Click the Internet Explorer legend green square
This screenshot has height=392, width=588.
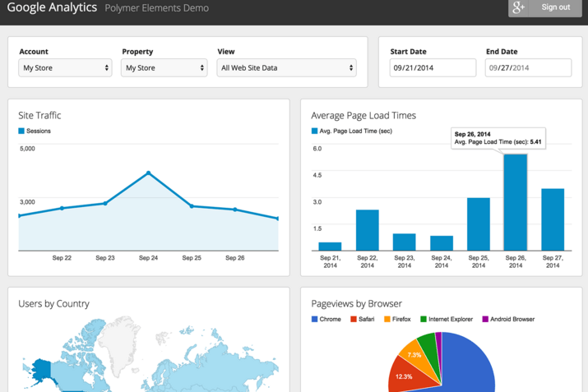(x=424, y=319)
